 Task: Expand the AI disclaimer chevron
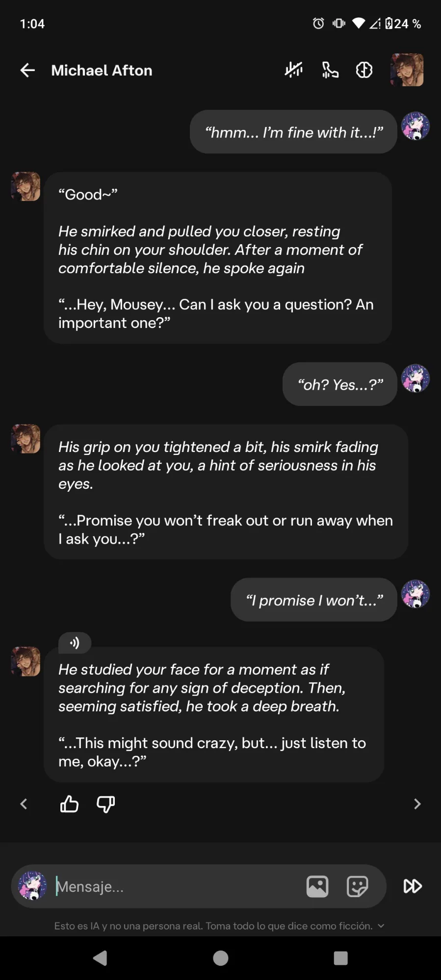[381, 926]
